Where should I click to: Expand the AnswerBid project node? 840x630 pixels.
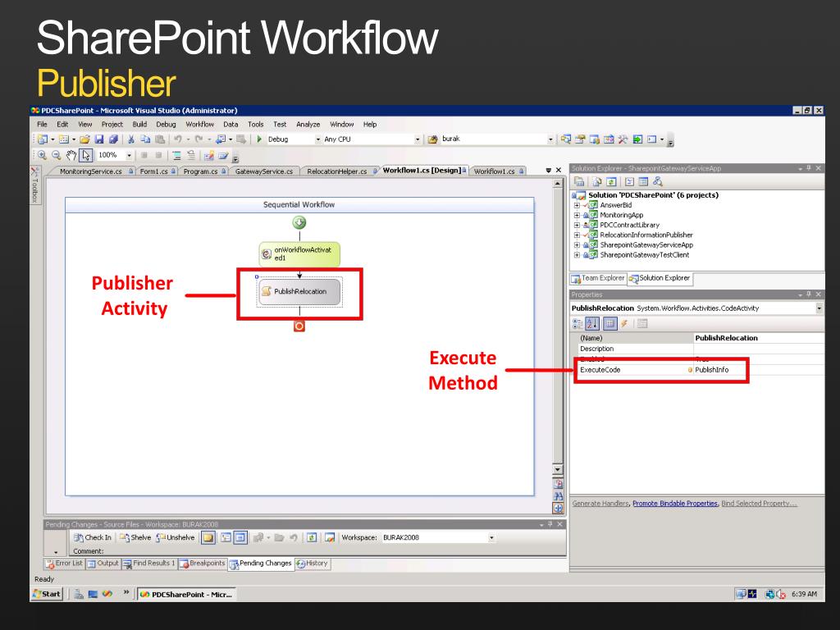[577, 205]
